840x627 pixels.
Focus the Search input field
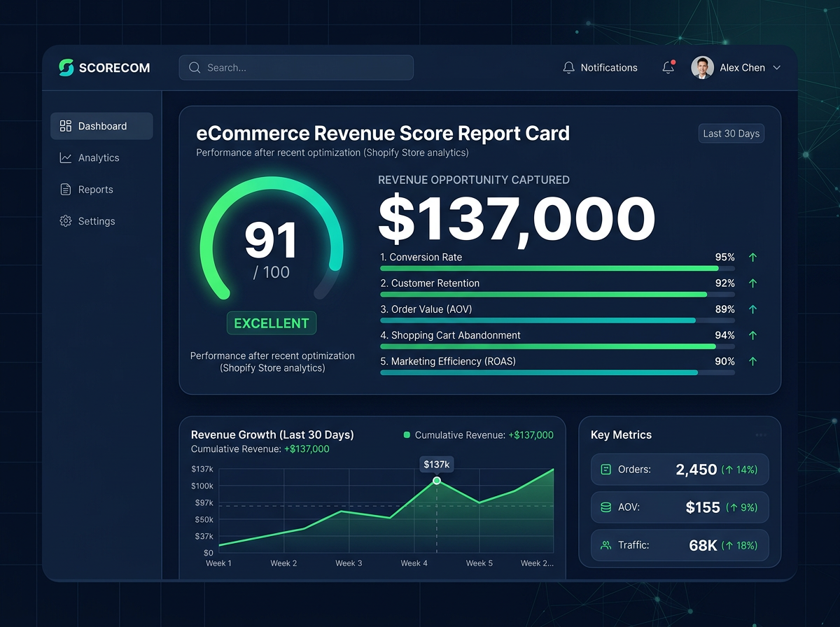click(296, 68)
